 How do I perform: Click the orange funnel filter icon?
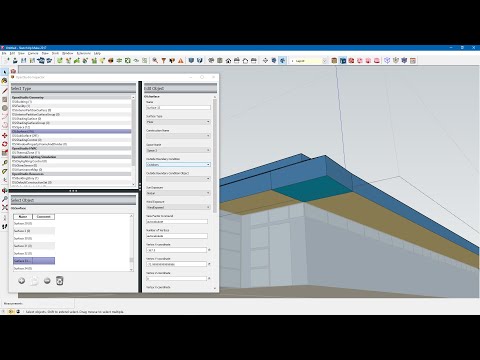coord(164,60)
